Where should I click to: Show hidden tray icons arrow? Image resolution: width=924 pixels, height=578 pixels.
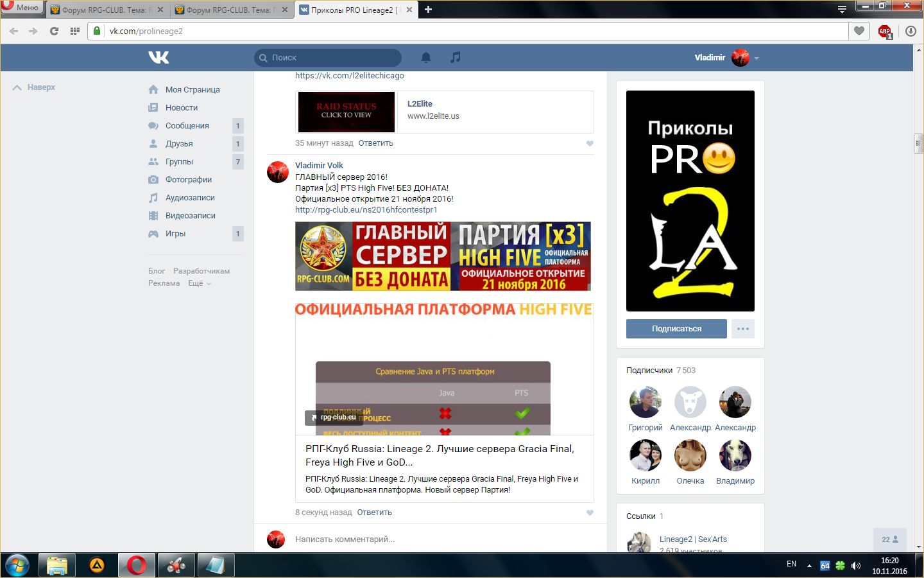point(809,566)
